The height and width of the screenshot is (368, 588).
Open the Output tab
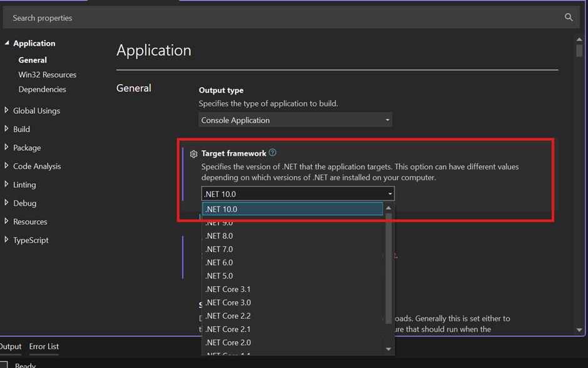(11, 346)
